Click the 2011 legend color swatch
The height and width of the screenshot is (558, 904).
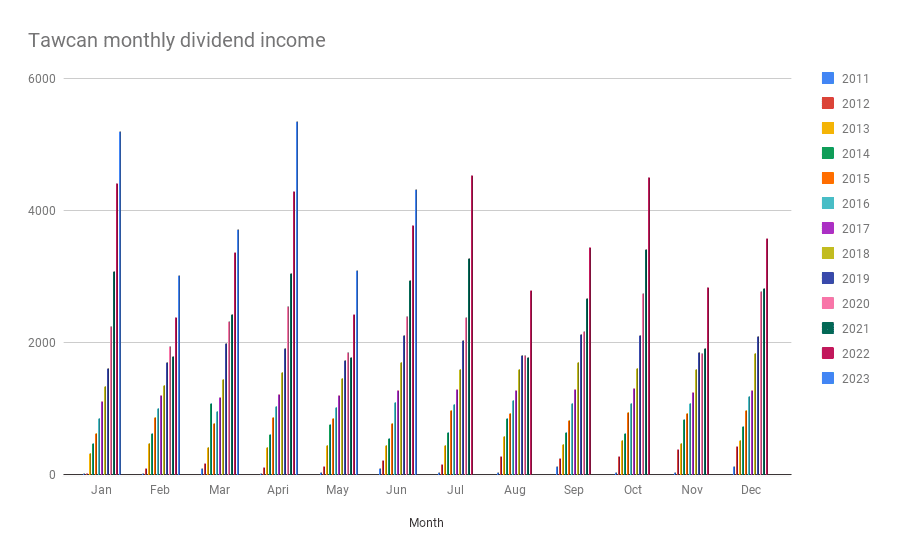(x=827, y=79)
